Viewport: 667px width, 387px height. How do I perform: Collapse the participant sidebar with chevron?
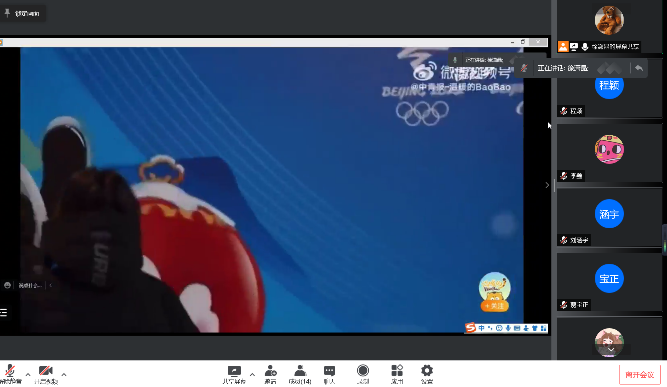[547, 185]
